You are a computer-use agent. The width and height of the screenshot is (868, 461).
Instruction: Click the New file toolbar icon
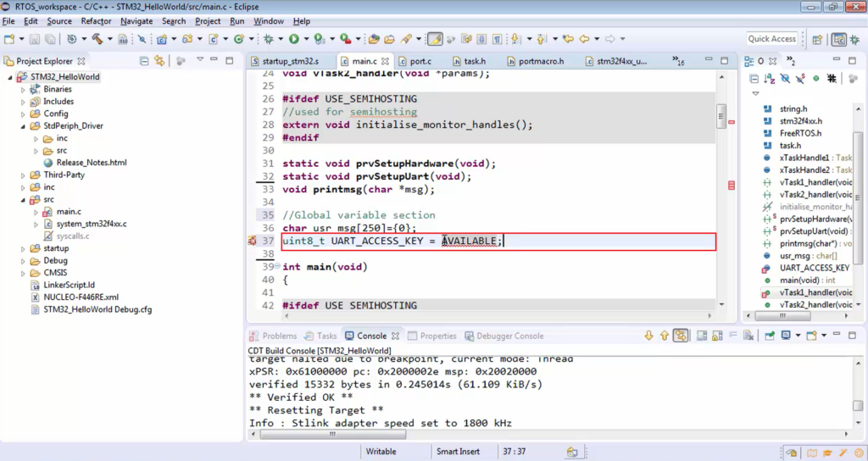[9, 39]
